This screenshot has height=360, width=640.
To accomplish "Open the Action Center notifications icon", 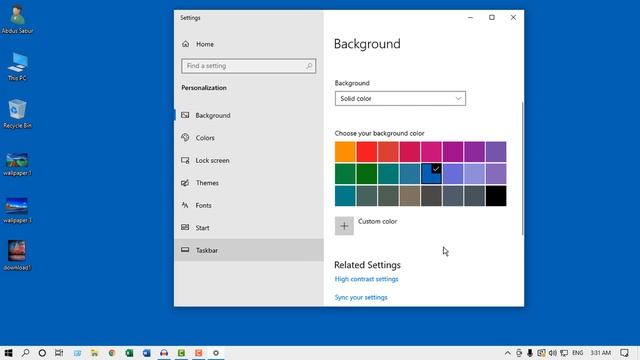I will [x=624, y=353].
